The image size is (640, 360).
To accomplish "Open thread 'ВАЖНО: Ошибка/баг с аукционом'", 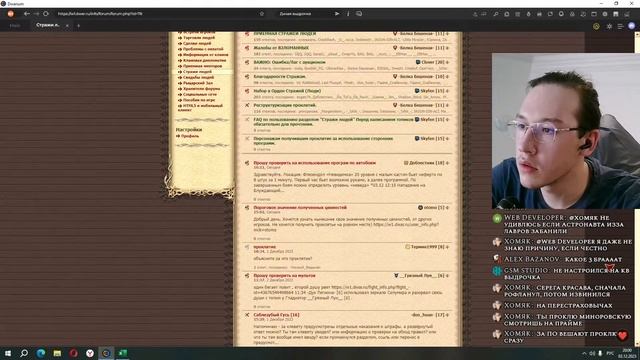I will [x=289, y=62].
